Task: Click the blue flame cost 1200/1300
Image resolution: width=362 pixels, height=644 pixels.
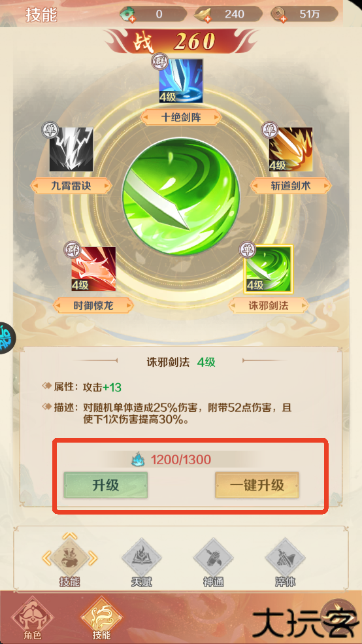Action: (171, 460)
